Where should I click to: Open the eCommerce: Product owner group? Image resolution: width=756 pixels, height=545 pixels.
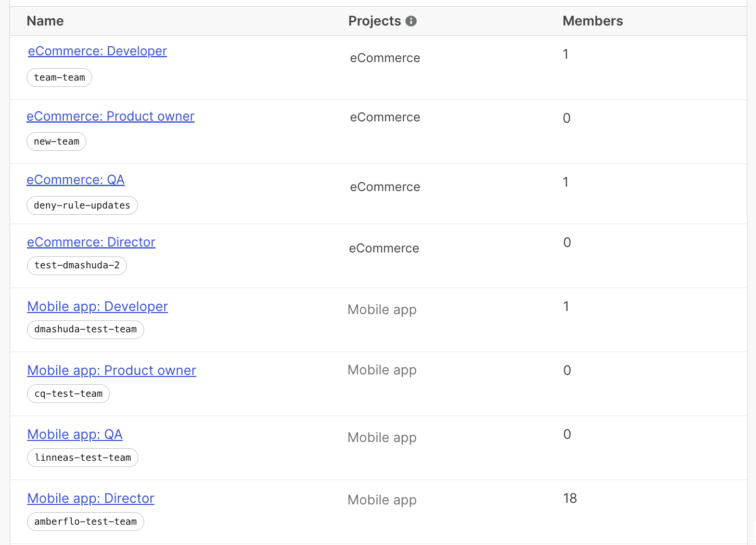point(110,116)
